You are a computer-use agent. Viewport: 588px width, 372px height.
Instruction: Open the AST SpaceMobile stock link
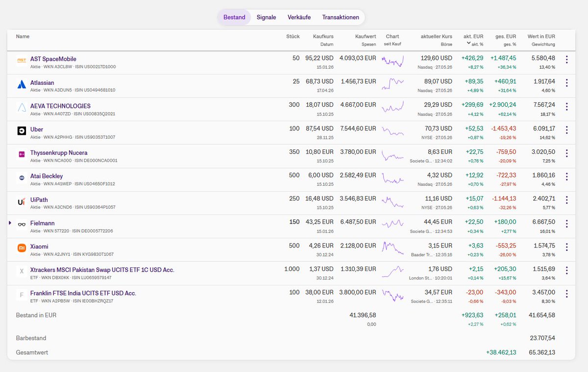pyautogui.click(x=53, y=59)
